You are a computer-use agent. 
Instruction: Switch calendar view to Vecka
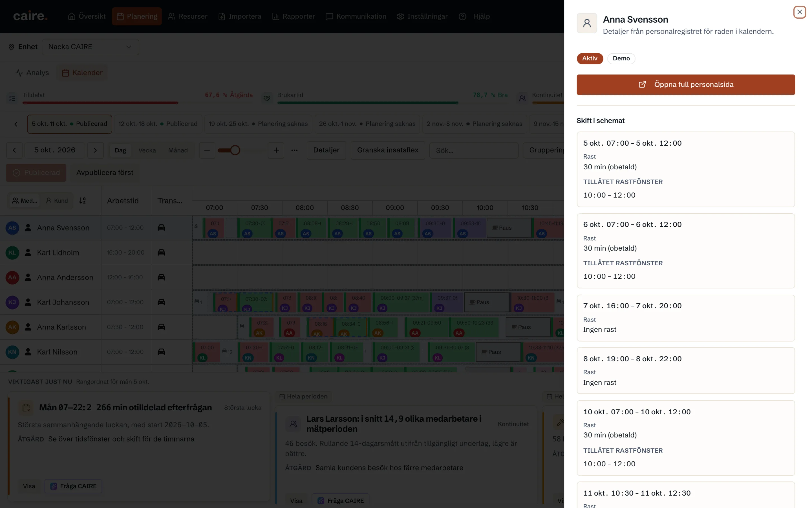coord(147,150)
